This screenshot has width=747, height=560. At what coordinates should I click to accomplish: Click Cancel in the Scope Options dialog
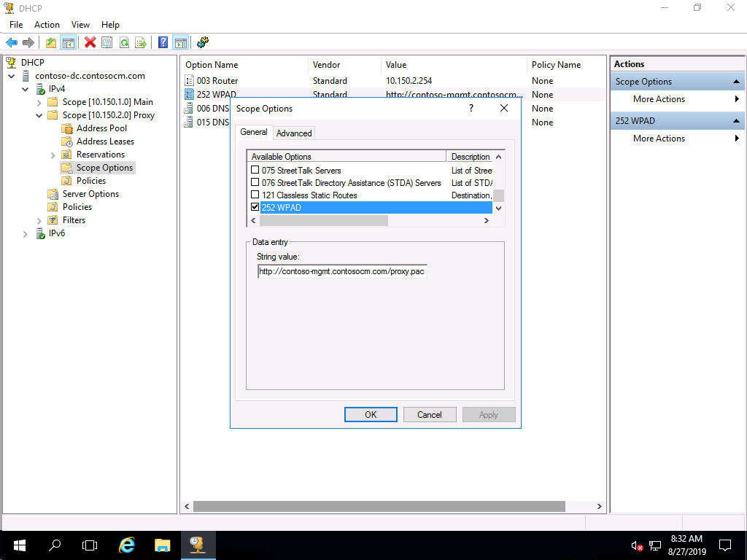click(x=430, y=414)
